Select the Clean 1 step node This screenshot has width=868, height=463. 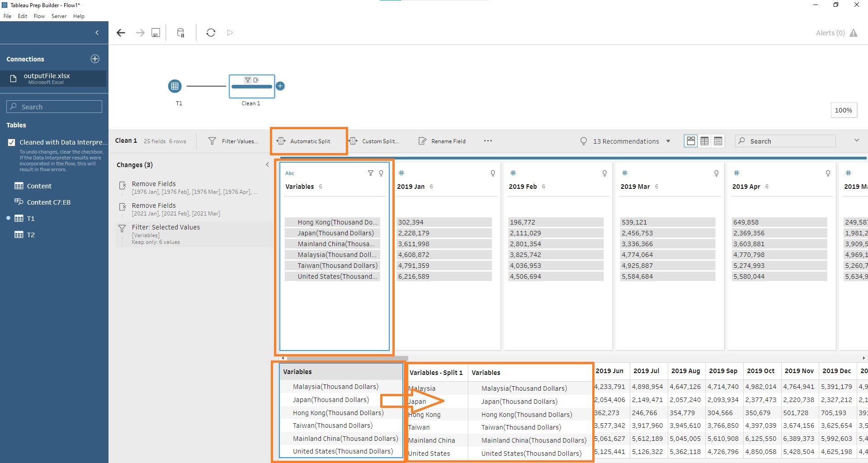pyautogui.click(x=252, y=86)
